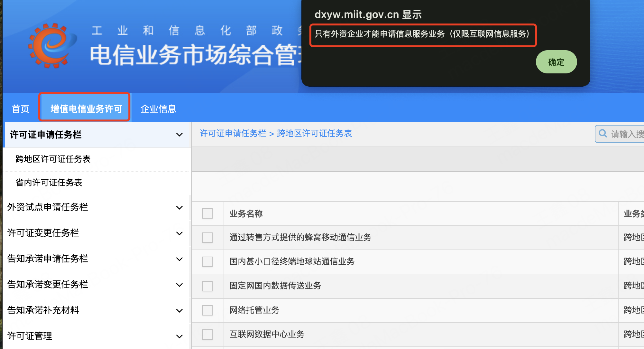Screen dimensions: 644x349
Task: Toggle the select-all checkbox in table header
Action: click(x=207, y=213)
